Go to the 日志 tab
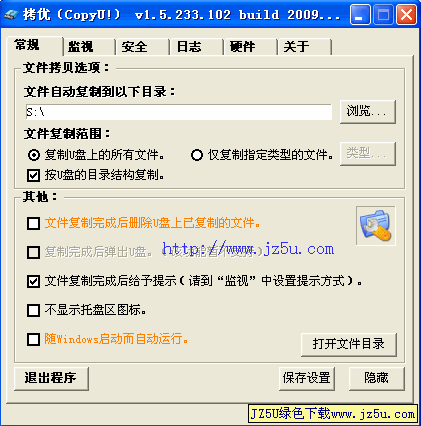 coord(196,47)
